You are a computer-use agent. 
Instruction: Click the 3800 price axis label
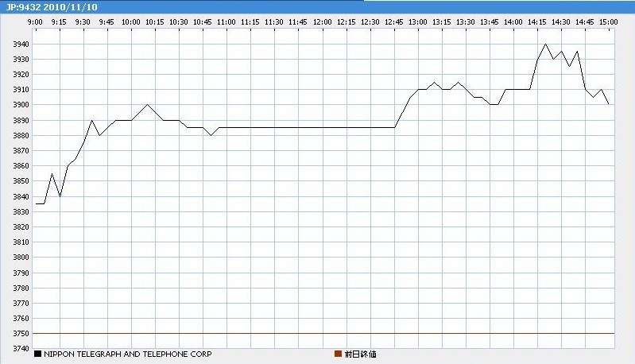tap(21, 258)
